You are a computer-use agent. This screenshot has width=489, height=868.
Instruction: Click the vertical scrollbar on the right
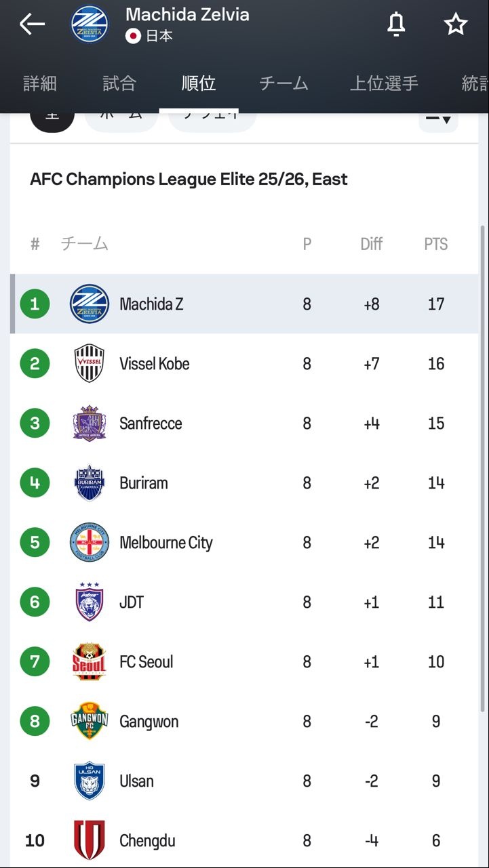coord(482,468)
